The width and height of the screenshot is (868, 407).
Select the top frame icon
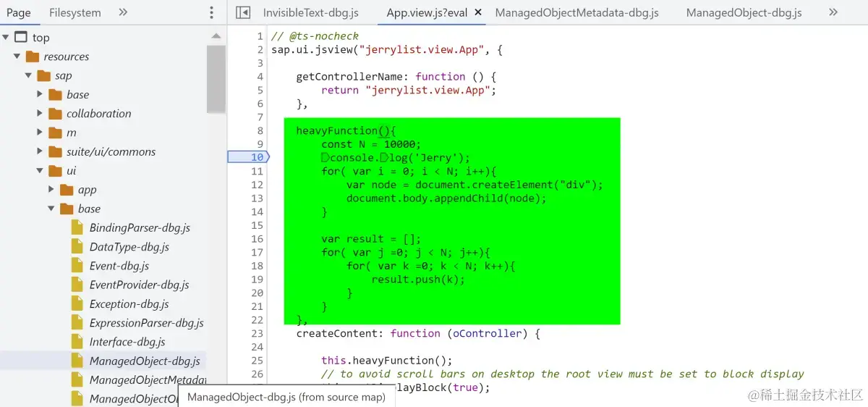click(x=21, y=37)
